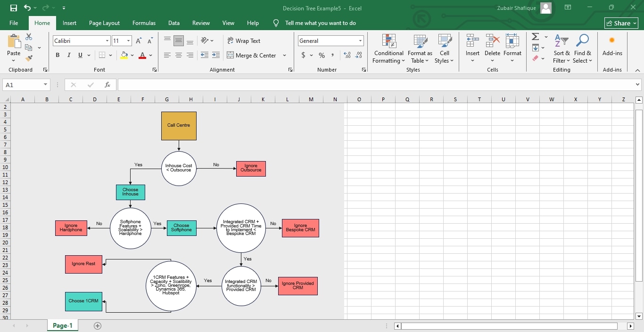Toggle bold formatting
The height and width of the screenshot is (332, 644).
[x=57, y=55]
